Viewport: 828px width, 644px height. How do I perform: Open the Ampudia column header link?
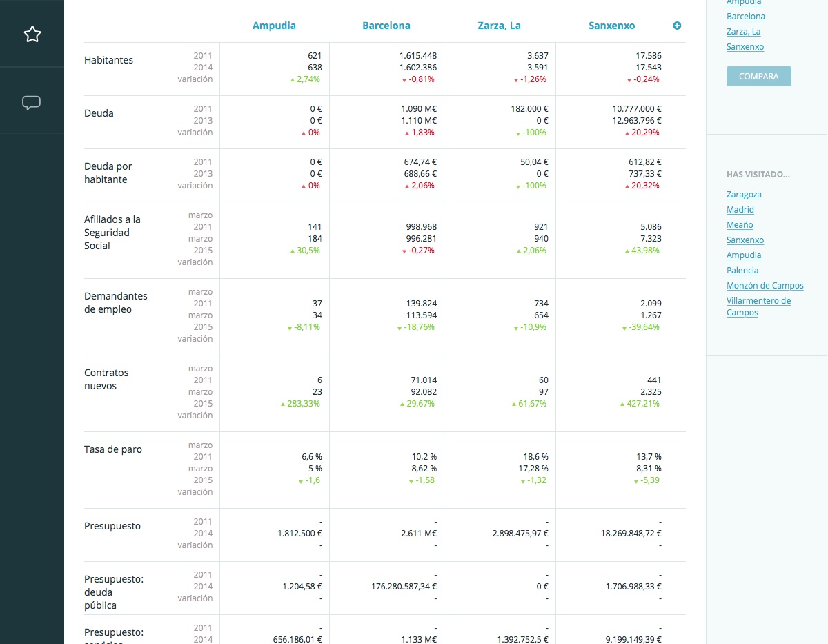point(274,26)
